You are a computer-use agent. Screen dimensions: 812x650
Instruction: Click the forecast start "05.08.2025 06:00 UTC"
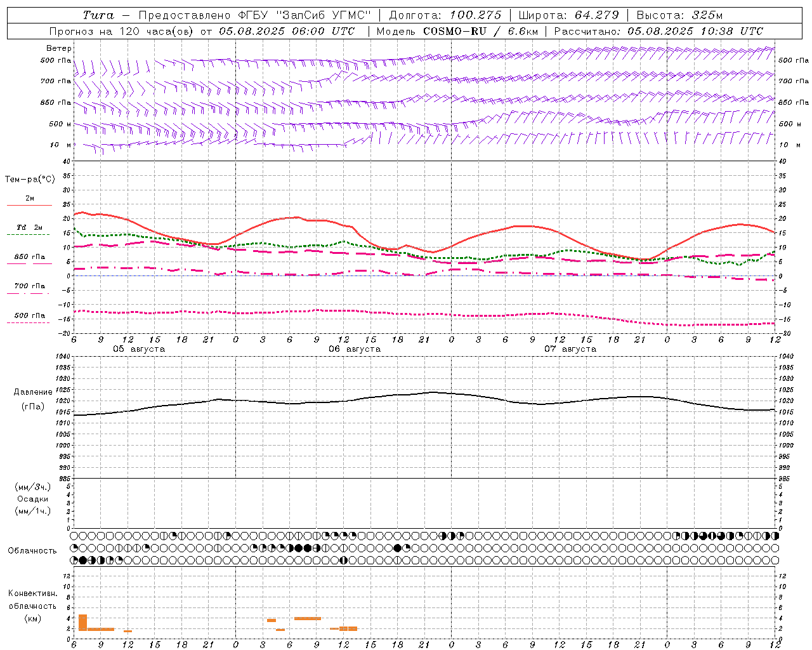click(287, 31)
